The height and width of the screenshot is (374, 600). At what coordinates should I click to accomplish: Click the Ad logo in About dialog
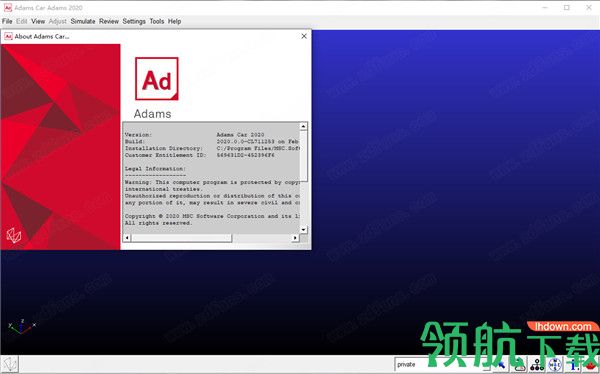[x=157, y=79]
